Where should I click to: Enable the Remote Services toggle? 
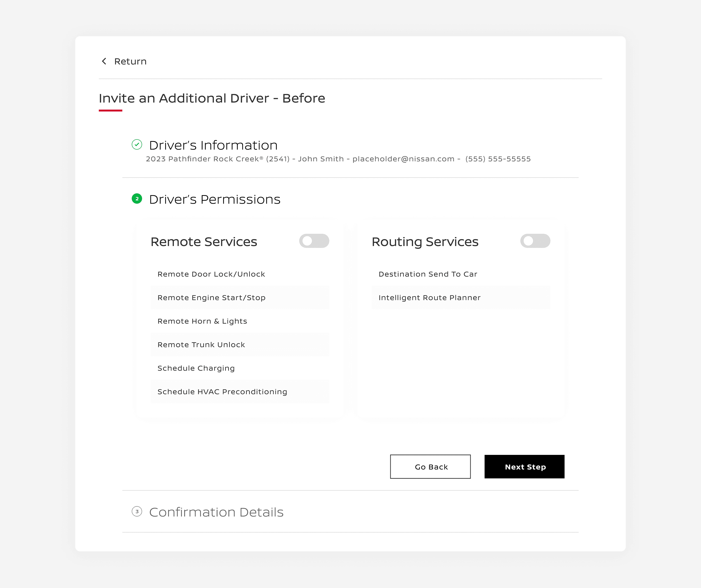point(314,241)
